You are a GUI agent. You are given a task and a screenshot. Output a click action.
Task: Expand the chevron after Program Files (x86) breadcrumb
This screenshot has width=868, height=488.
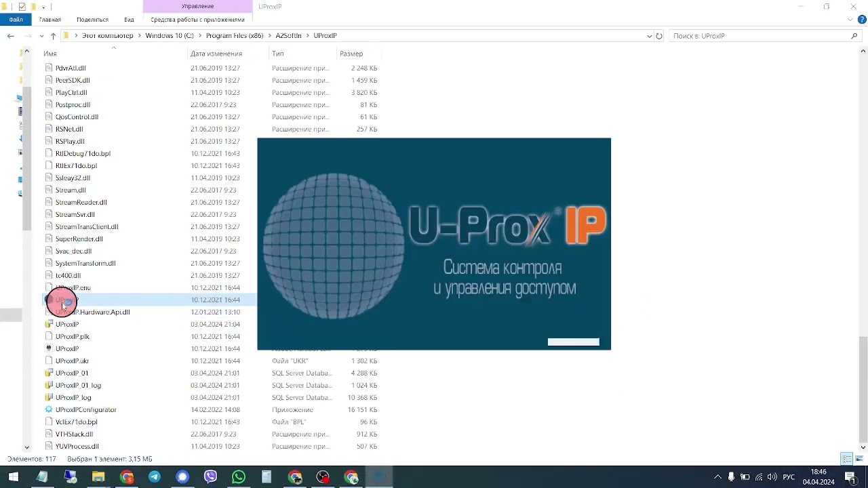269,35
